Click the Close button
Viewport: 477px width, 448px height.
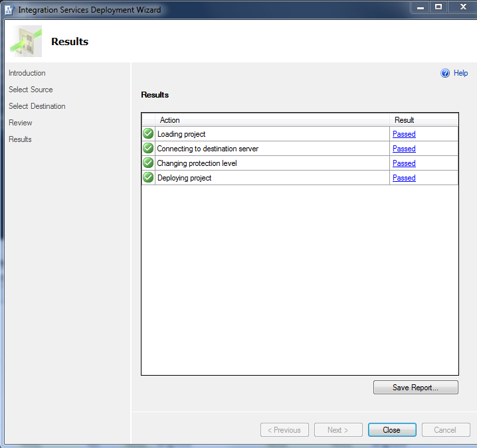coord(392,430)
